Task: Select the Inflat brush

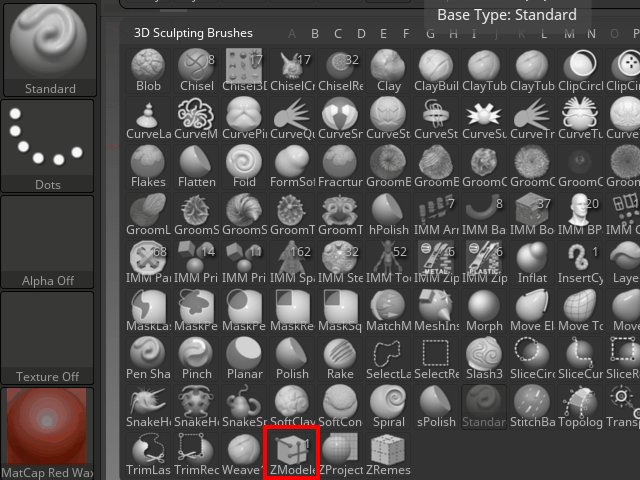Action: coord(532,263)
